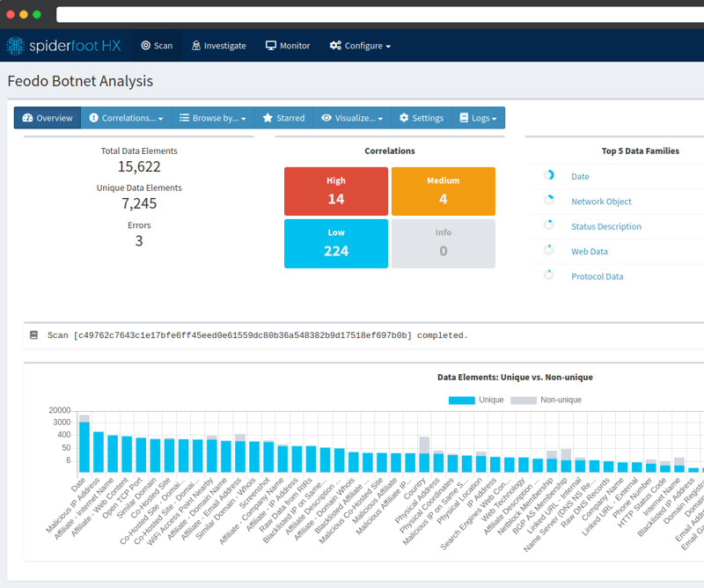The height and width of the screenshot is (588, 704).
Task: Expand the Visualize dropdown
Action: click(353, 118)
